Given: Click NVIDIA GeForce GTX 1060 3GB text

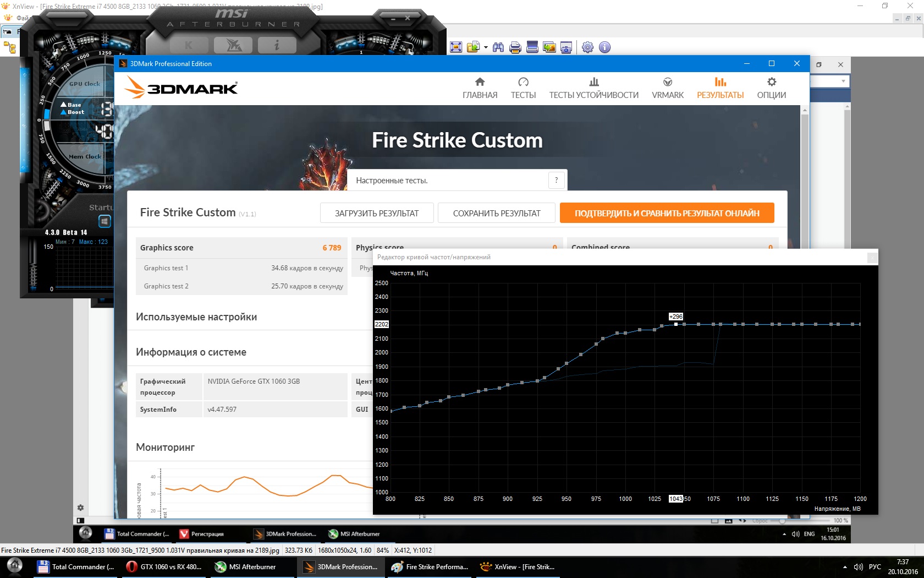Looking at the screenshot, I should (x=254, y=381).
